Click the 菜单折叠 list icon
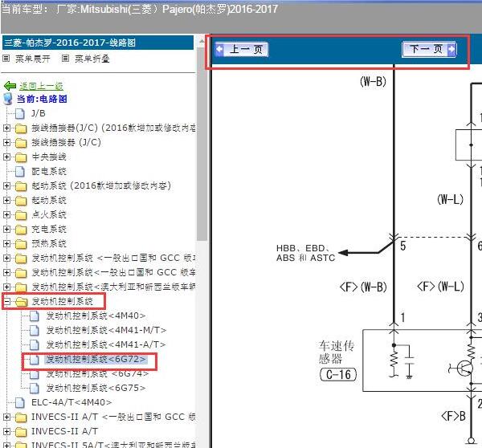Image resolution: width=482 pixels, height=448 pixels. tap(65, 58)
